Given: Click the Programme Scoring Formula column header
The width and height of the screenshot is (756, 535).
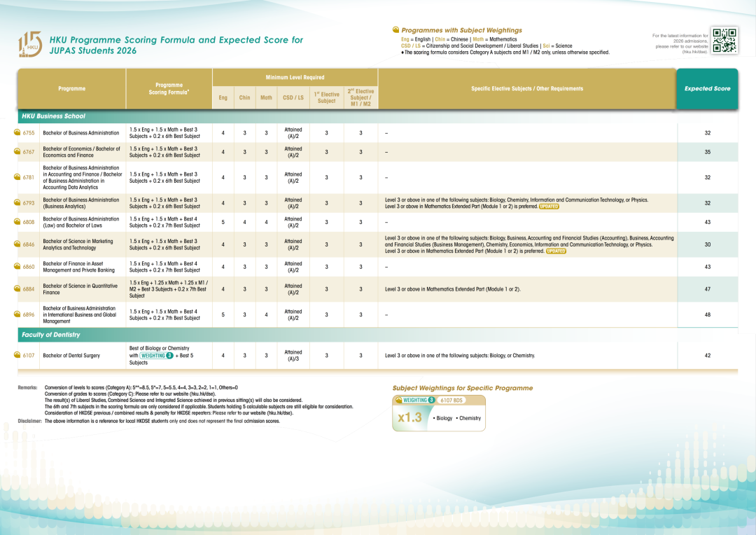Looking at the screenshot, I should point(169,89).
